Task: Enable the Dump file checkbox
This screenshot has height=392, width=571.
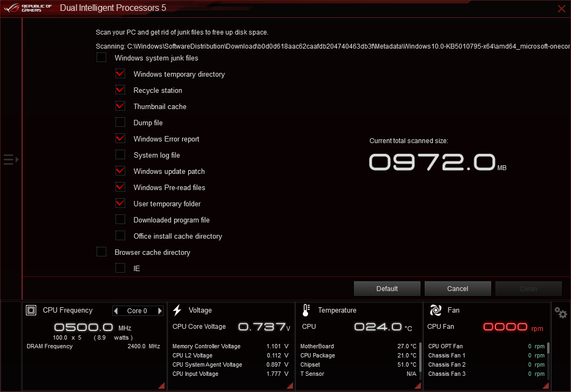Action: [120, 122]
